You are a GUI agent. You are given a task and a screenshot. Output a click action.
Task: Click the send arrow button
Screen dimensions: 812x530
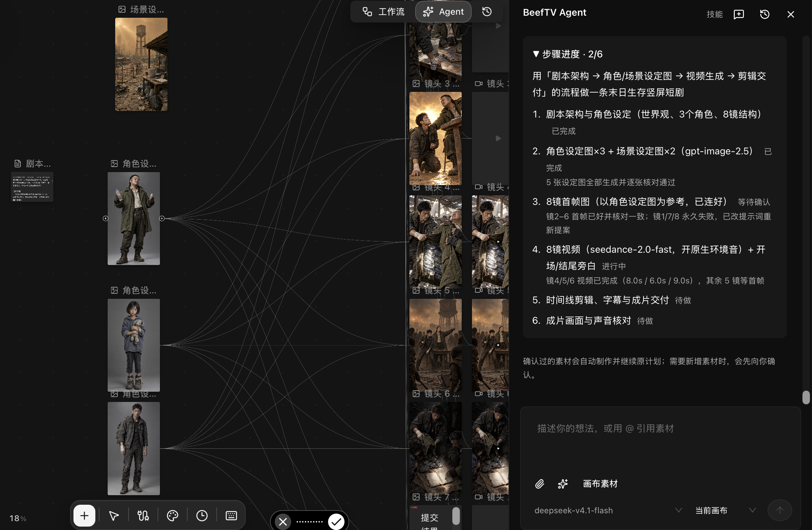[780, 510]
